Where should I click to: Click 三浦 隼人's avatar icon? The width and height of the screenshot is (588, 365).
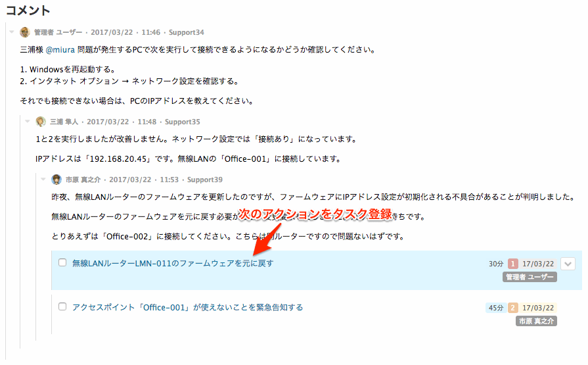tap(41, 122)
